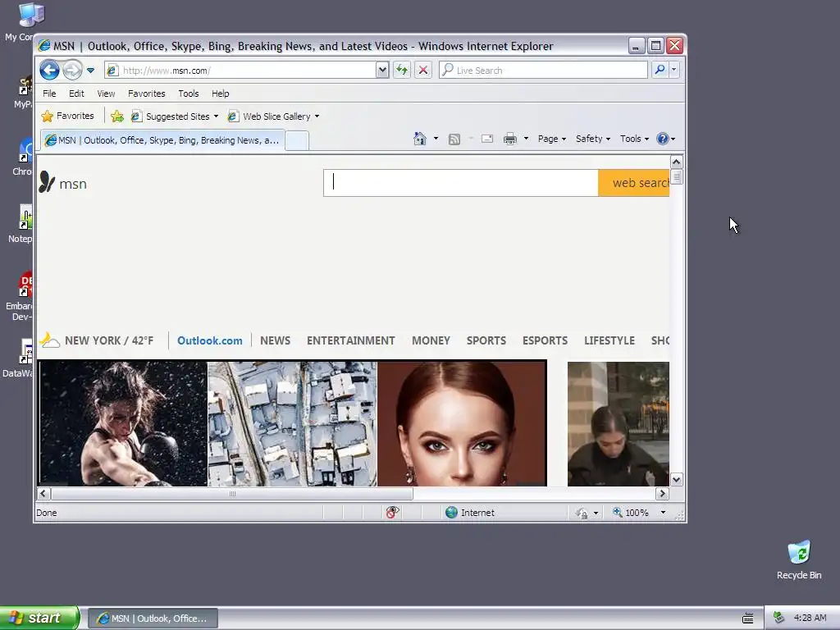Image resolution: width=840 pixels, height=630 pixels.
Task: Click the Read Mail icon
Action: 487,139
